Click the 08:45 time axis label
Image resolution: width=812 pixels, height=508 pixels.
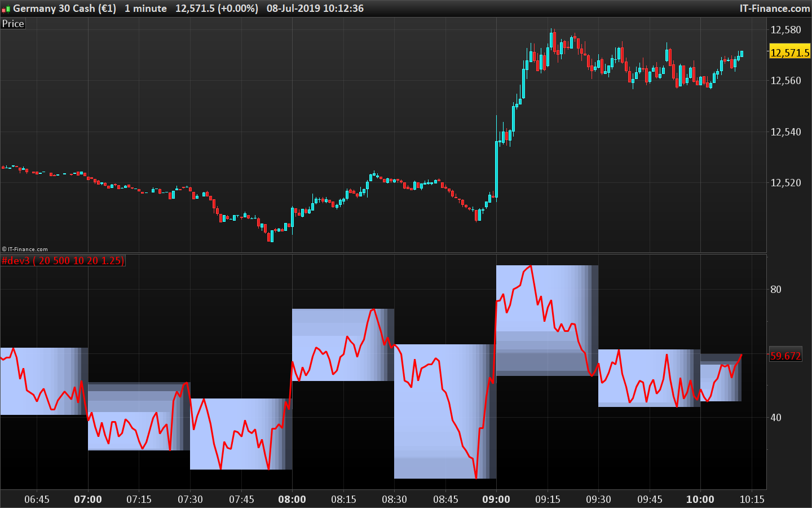coord(445,500)
